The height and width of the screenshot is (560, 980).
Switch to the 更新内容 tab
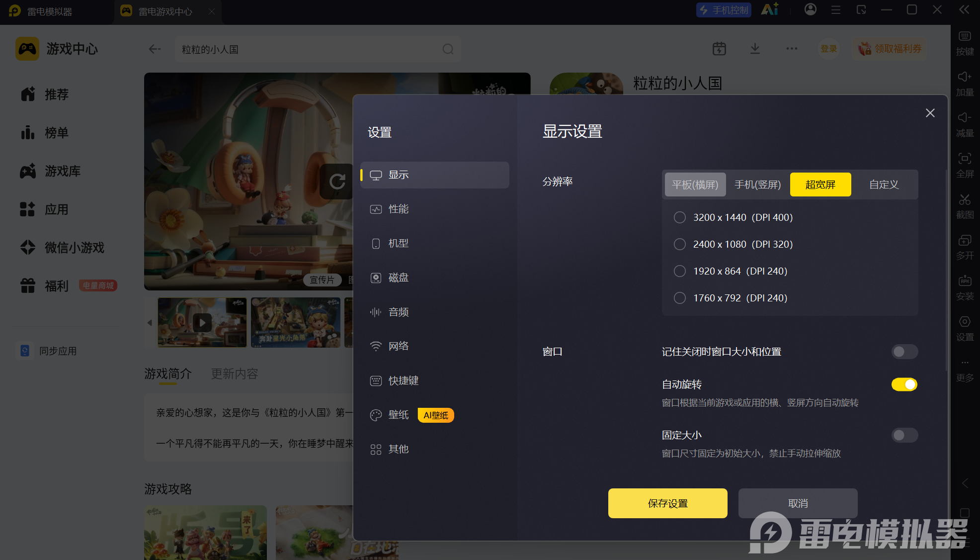point(235,374)
